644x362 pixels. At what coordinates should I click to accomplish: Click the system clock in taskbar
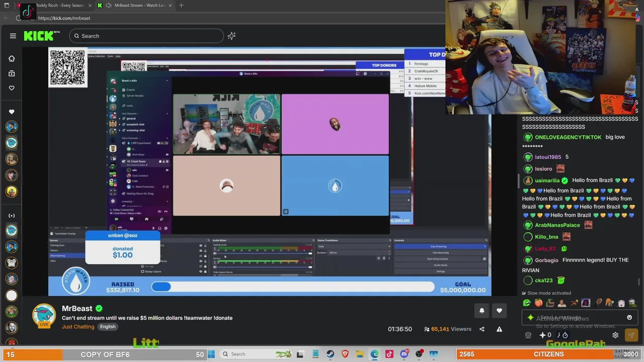[x=622, y=353]
